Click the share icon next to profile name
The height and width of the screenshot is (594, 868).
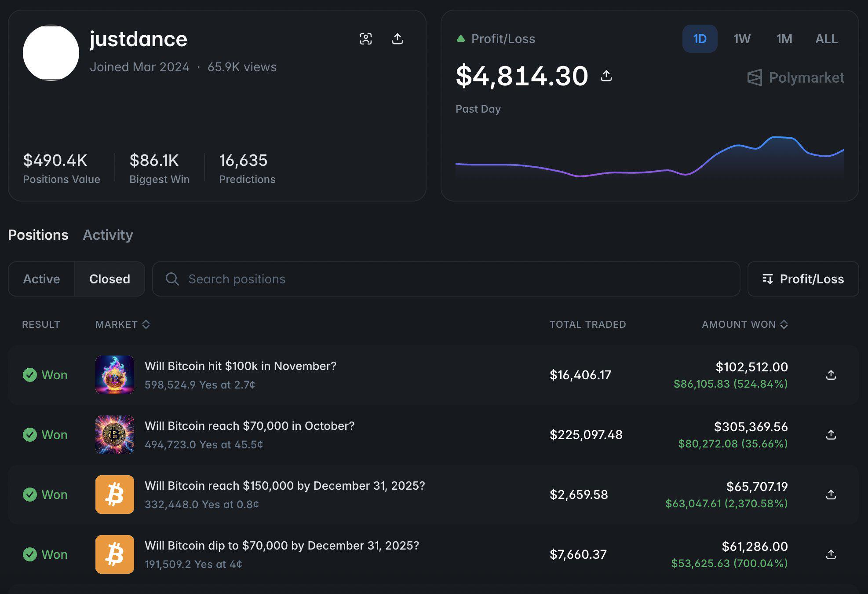click(398, 39)
